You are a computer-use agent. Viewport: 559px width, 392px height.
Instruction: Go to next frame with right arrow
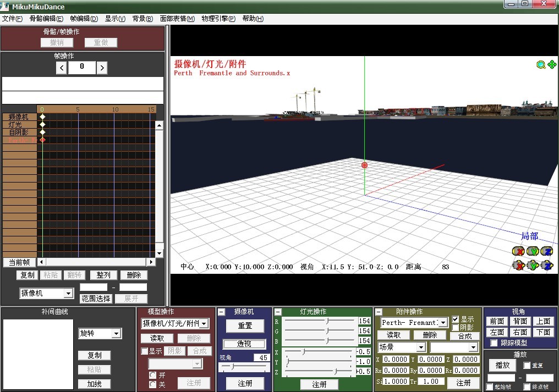point(102,68)
